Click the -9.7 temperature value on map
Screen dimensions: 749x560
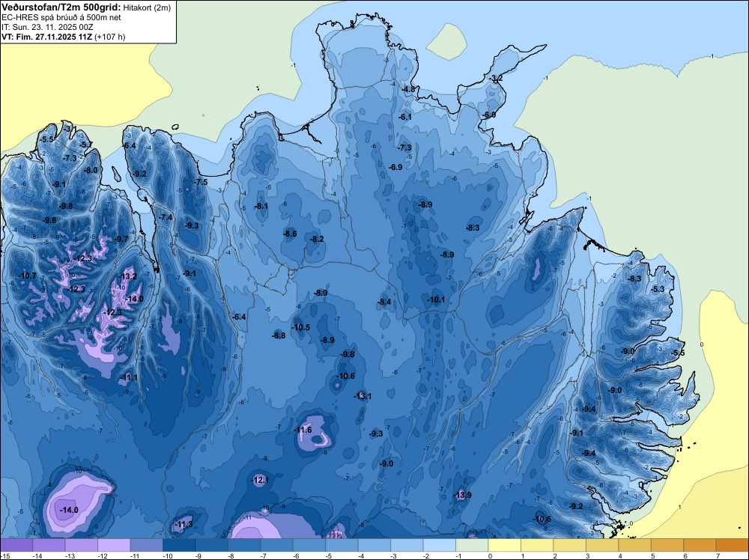coord(121,239)
